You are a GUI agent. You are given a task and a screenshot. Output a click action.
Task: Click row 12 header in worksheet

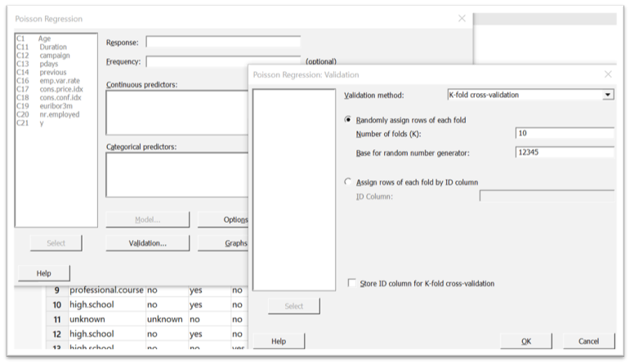point(56,334)
